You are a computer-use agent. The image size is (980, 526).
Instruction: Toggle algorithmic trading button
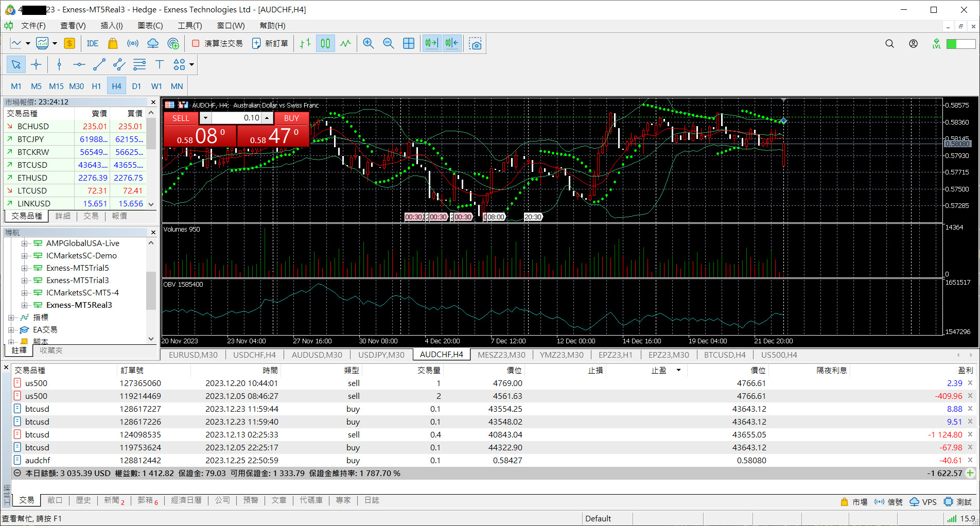[x=217, y=44]
